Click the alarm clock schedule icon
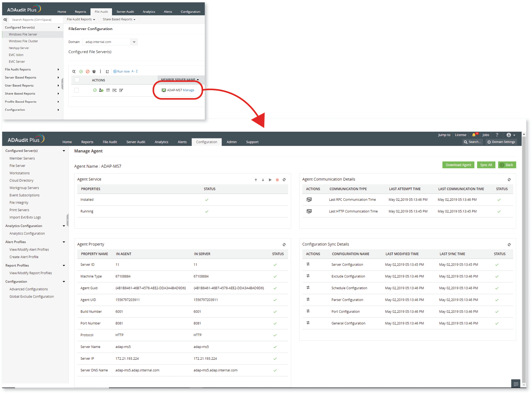This screenshot has width=532, height=394. click(94, 72)
